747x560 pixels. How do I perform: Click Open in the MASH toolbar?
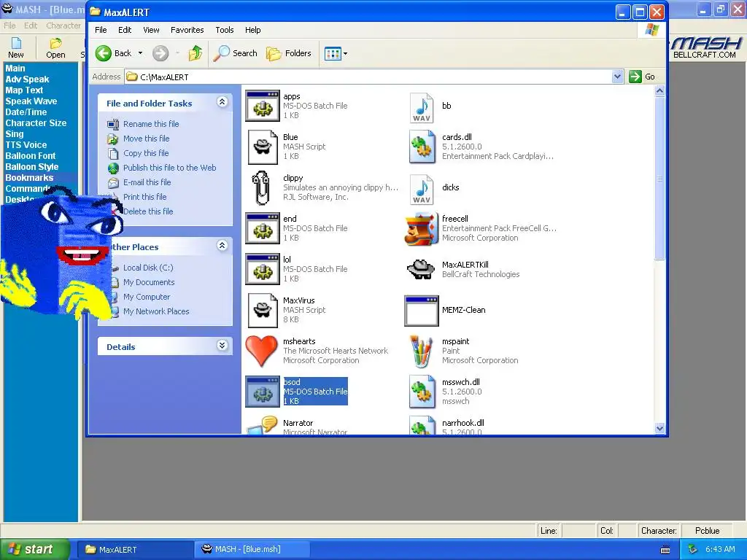coord(55,48)
